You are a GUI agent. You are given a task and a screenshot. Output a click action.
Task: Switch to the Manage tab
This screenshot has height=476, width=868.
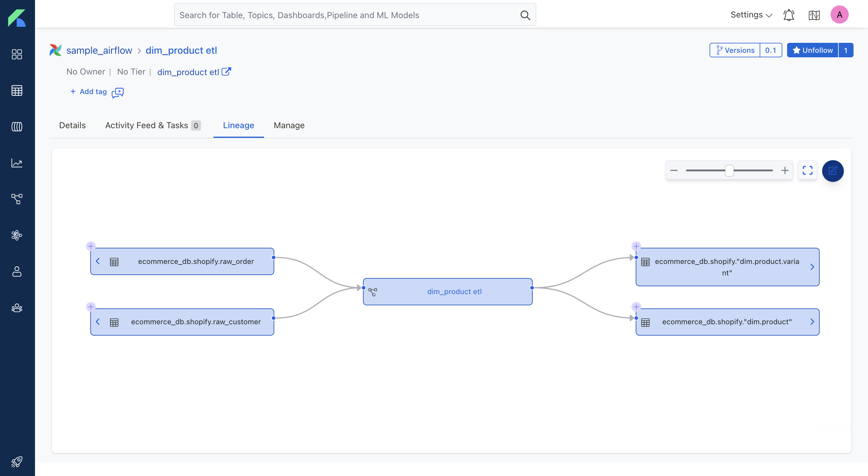289,125
